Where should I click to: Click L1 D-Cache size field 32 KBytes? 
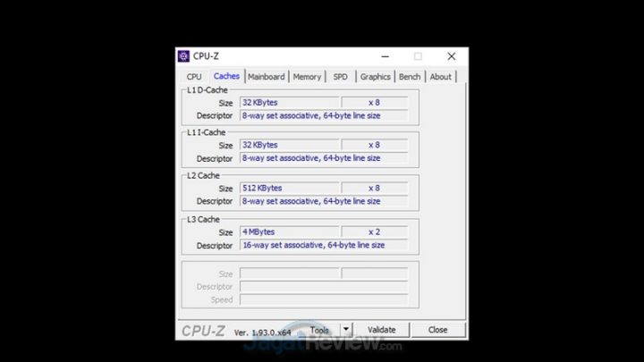coord(290,103)
